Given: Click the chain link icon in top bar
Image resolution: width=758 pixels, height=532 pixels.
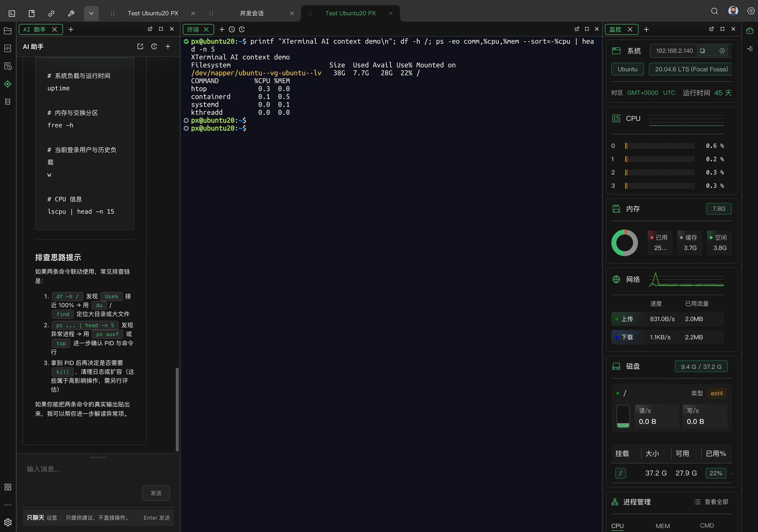Looking at the screenshot, I should click(51, 13).
